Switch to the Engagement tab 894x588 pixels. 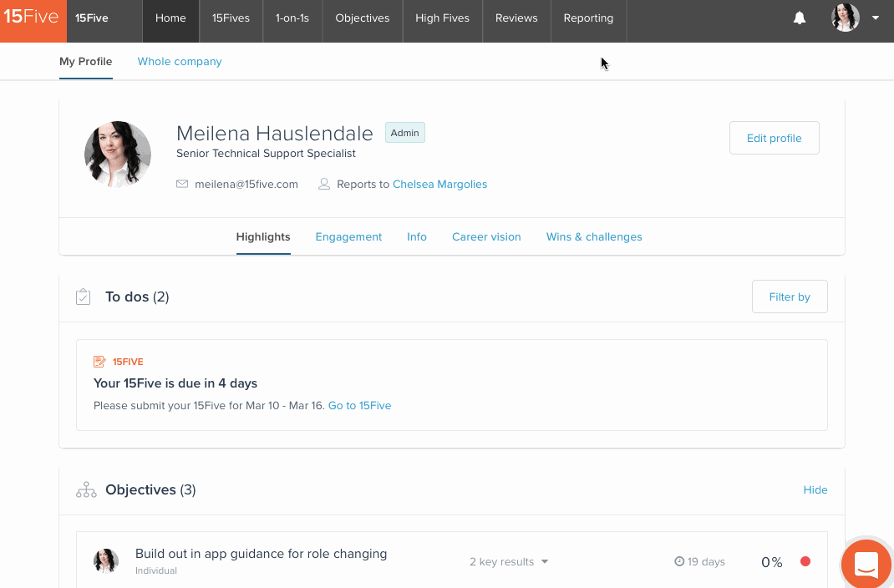click(348, 237)
